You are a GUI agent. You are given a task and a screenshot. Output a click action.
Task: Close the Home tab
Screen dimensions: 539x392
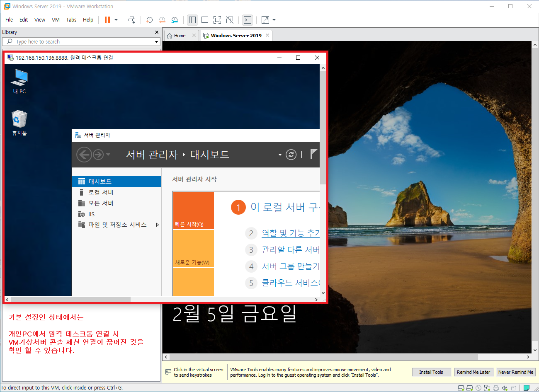(194, 36)
